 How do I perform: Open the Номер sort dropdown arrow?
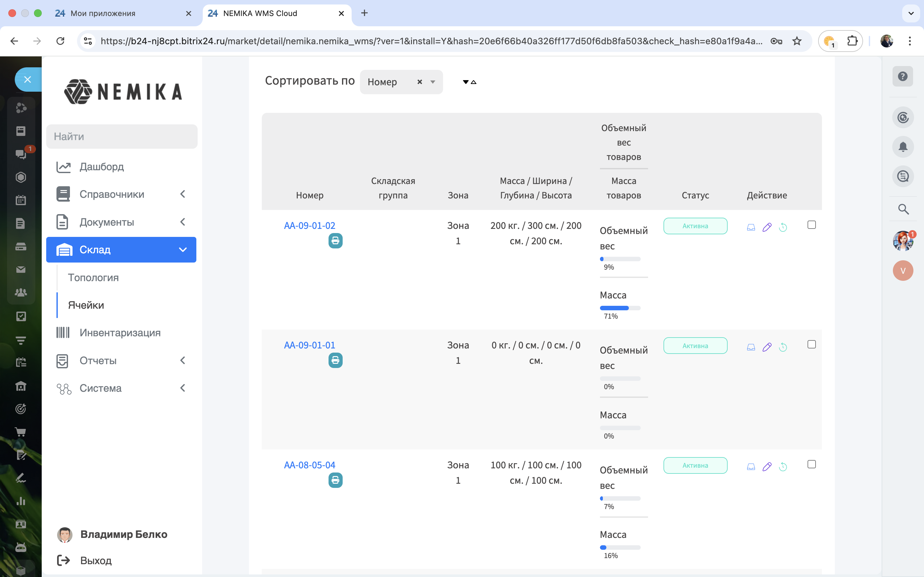point(432,82)
